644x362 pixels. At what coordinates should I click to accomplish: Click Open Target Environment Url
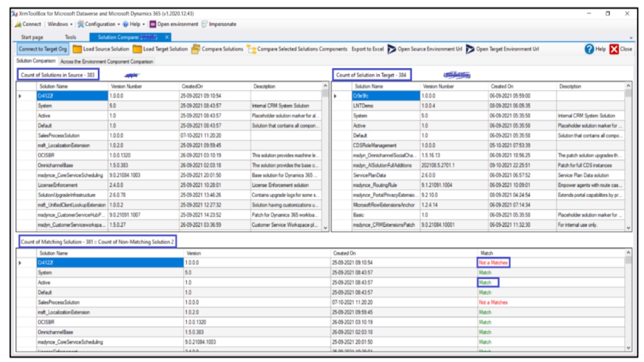coord(502,49)
